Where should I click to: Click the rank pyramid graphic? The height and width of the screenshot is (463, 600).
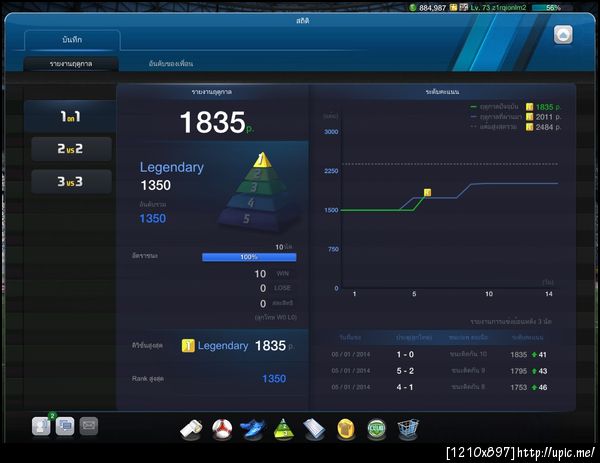(x=259, y=192)
